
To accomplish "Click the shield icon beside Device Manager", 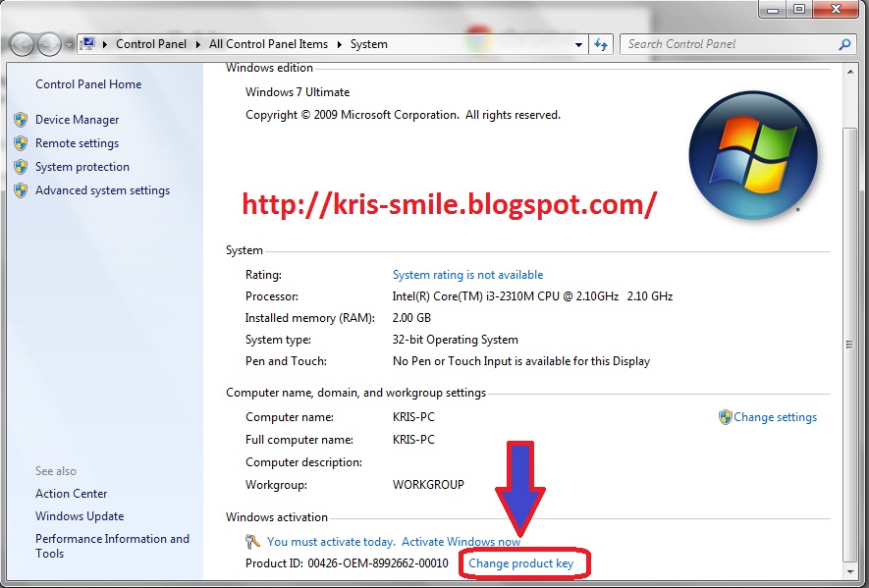I will click(x=21, y=120).
